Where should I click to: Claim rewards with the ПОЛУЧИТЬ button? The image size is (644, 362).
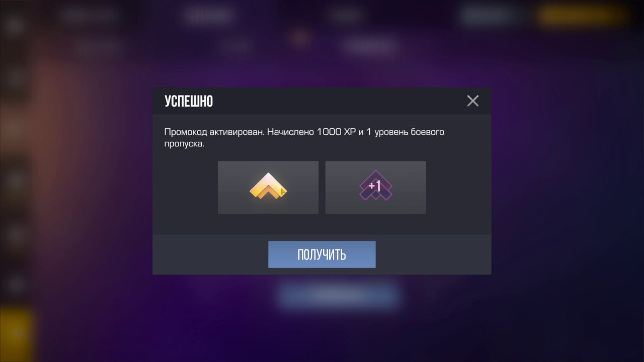point(321,254)
